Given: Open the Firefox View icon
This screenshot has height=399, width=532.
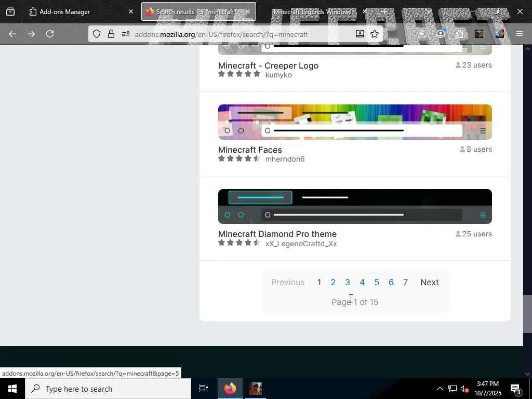Looking at the screenshot, I should coord(10,11).
